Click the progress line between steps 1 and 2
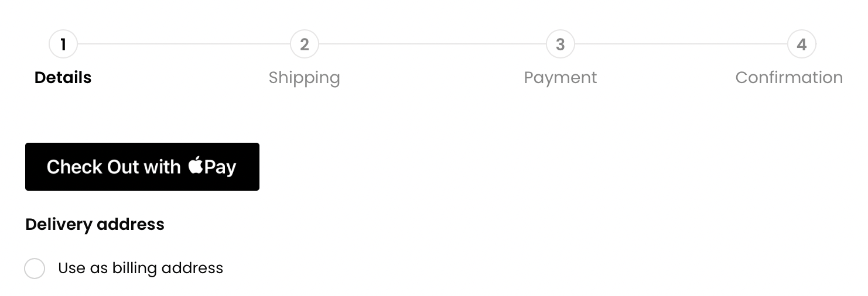The image size is (868, 296). click(x=184, y=44)
